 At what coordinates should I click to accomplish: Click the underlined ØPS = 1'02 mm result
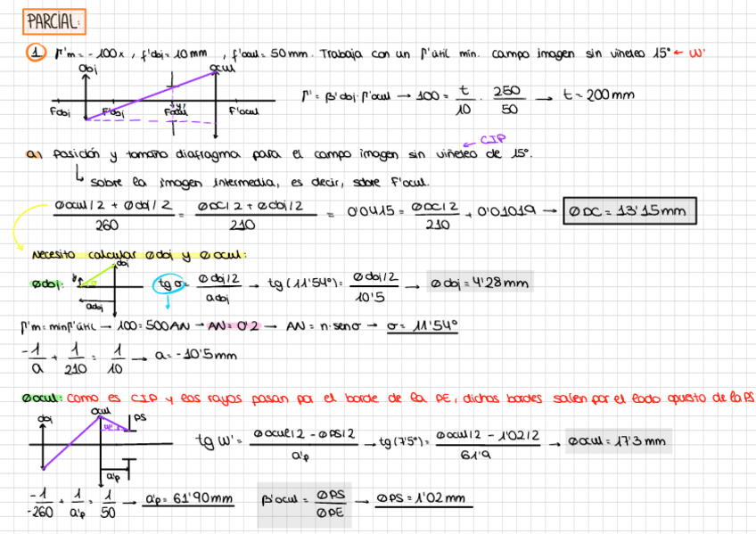click(x=423, y=498)
